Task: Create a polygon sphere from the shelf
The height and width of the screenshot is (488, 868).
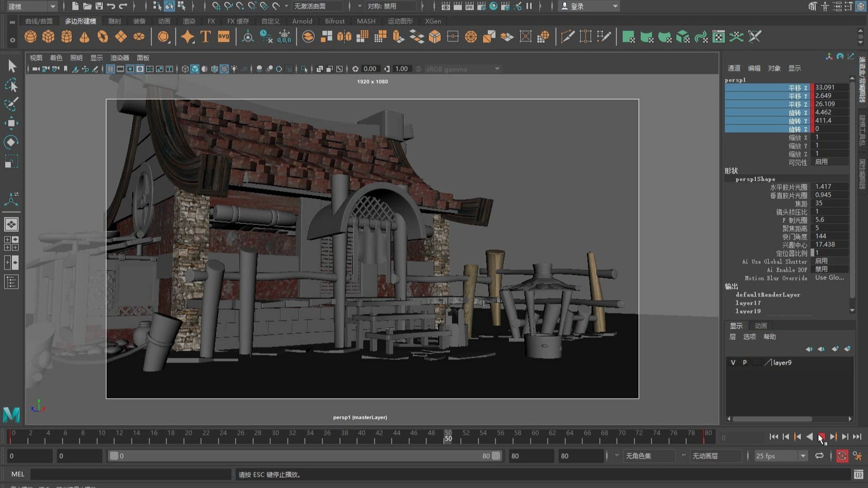Action: (x=30, y=37)
